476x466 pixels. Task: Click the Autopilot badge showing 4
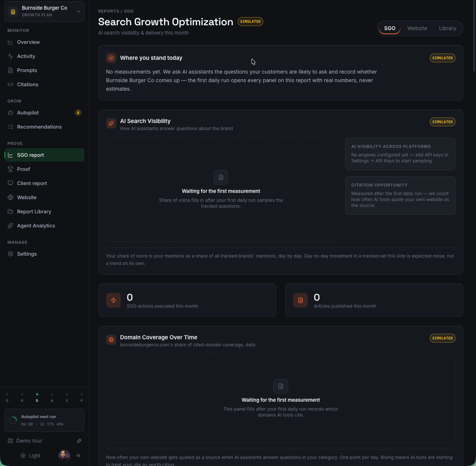[78, 113]
